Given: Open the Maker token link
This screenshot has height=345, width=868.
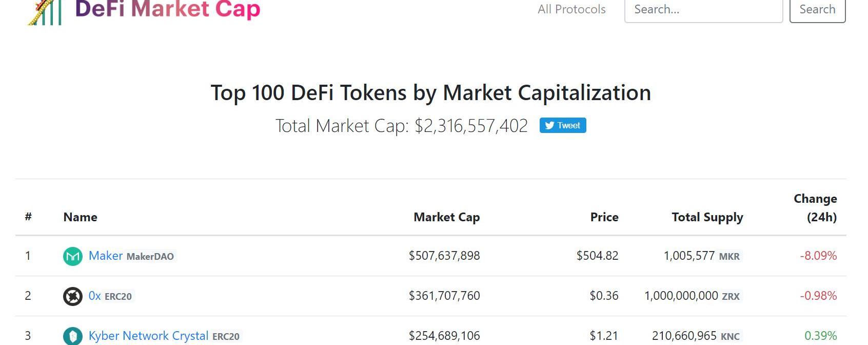Looking at the screenshot, I should (x=106, y=256).
